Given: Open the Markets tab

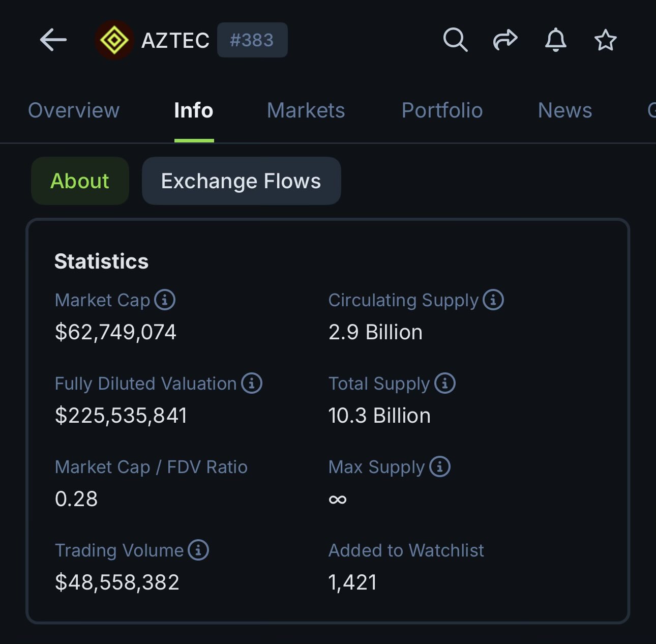Looking at the screenshot, I should [306, 110].
